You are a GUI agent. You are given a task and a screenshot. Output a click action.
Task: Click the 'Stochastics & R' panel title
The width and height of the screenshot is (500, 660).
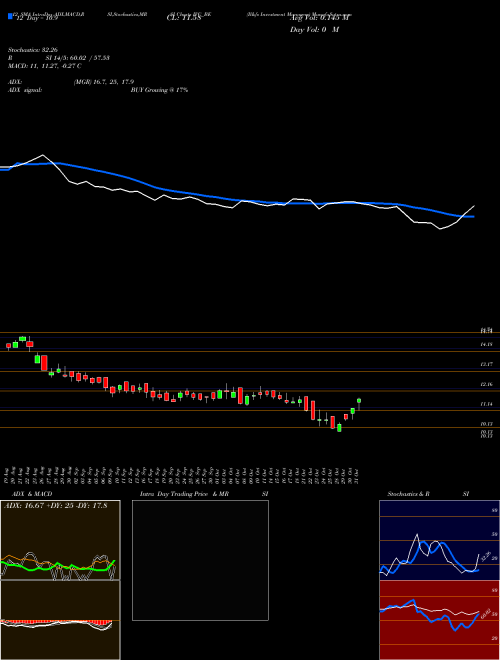point(408,494)
